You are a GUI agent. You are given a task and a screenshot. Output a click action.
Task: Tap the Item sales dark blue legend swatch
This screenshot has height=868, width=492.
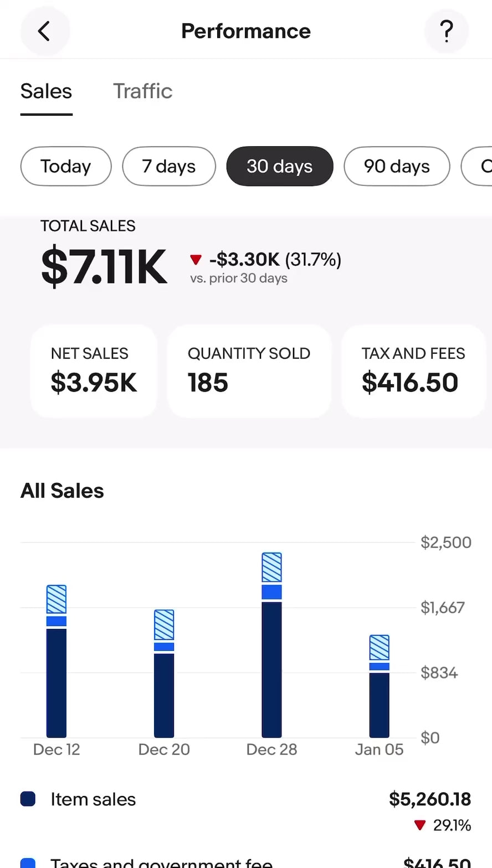28,799
